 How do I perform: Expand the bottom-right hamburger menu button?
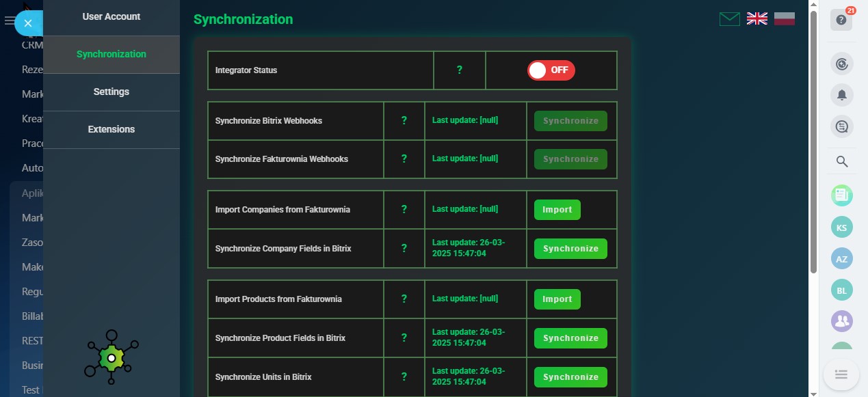[x=841, y=374]
